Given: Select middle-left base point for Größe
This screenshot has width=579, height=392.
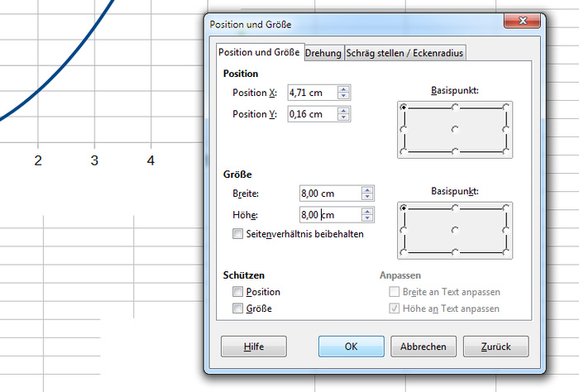Looking at the screenshot, I should (404, 231).
